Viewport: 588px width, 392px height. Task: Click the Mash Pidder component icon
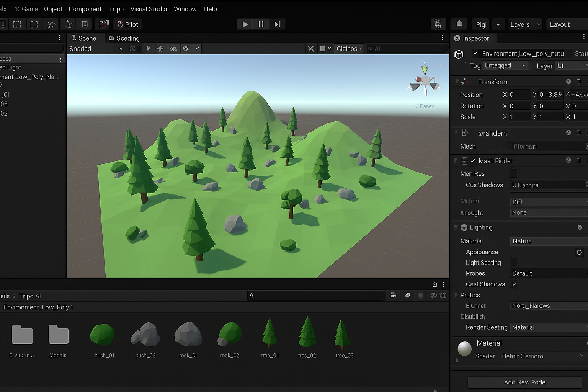point(465,160)
